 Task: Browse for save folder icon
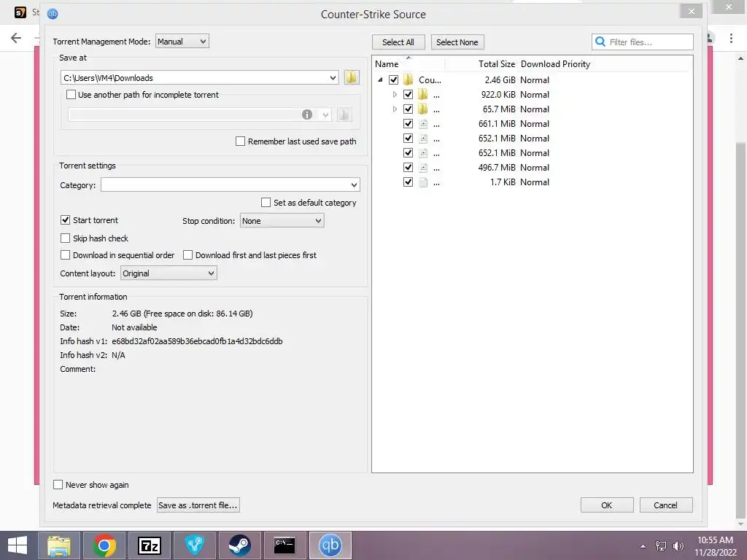352,77
